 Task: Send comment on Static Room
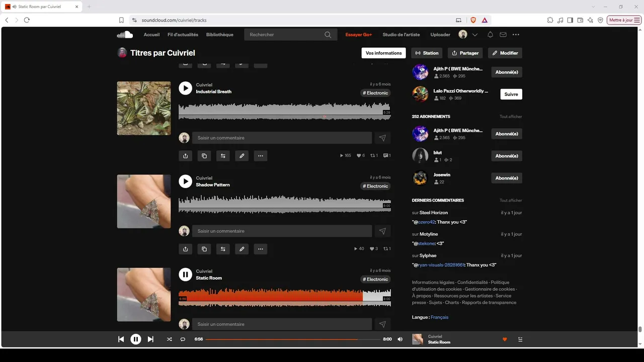click(382, 324)
